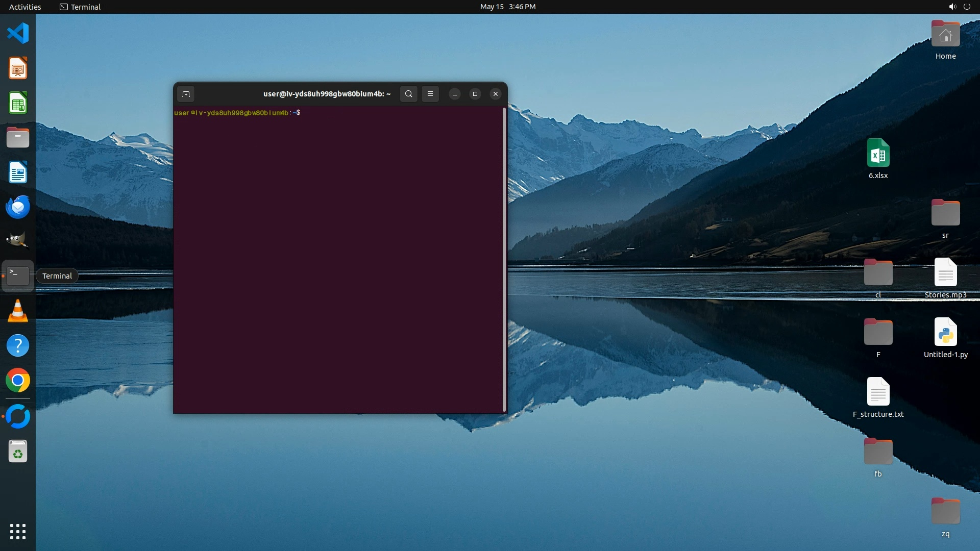980x551 pixels.
Task: Click the terminal search icon
Action: (x=408, y=94)
